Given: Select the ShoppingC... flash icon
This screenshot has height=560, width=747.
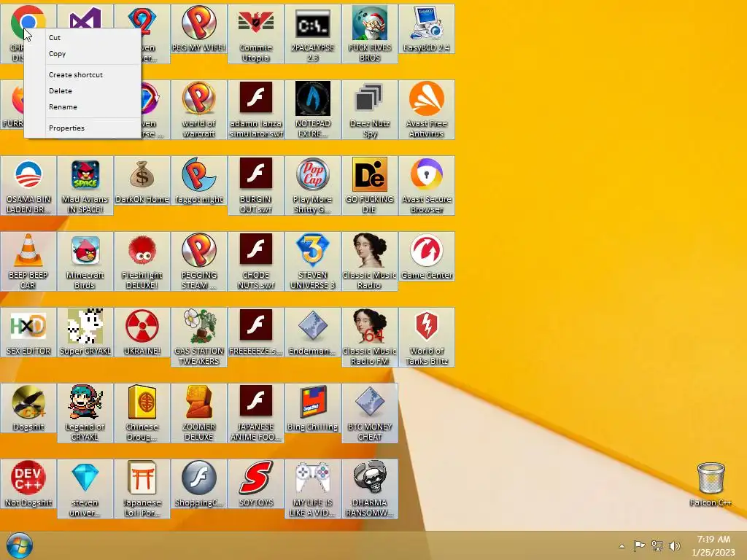Looking at the screenshot, I should 198,483.
